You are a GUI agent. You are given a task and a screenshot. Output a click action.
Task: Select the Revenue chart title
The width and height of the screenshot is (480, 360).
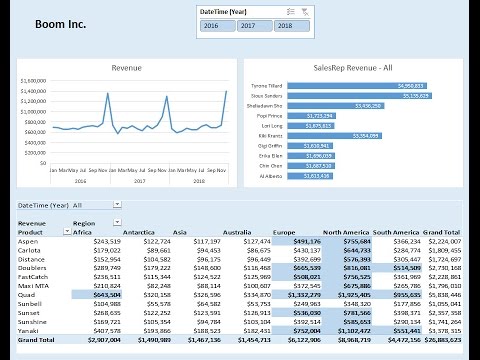click(126, 68)
